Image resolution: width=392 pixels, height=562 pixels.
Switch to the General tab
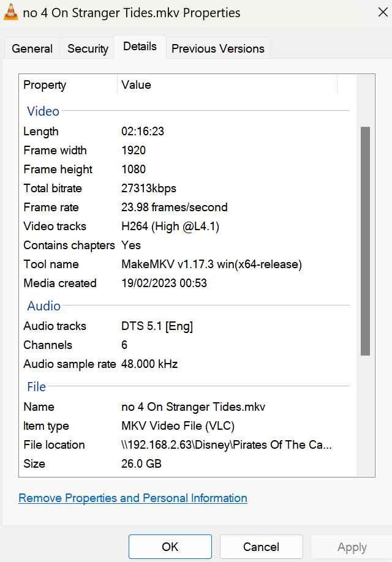click(32, 49)
